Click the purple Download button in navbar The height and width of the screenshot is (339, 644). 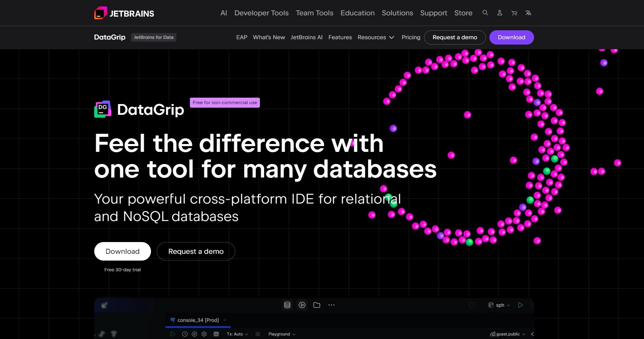point(511,37)
